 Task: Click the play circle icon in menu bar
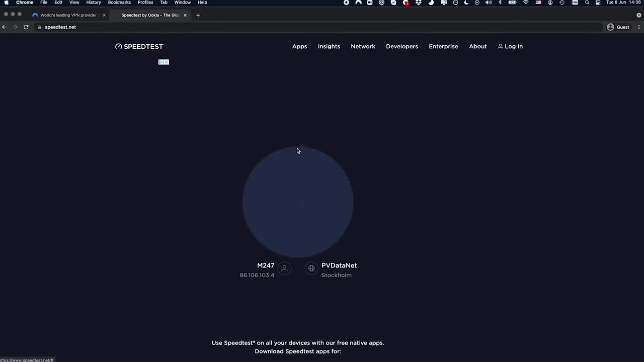477,3
